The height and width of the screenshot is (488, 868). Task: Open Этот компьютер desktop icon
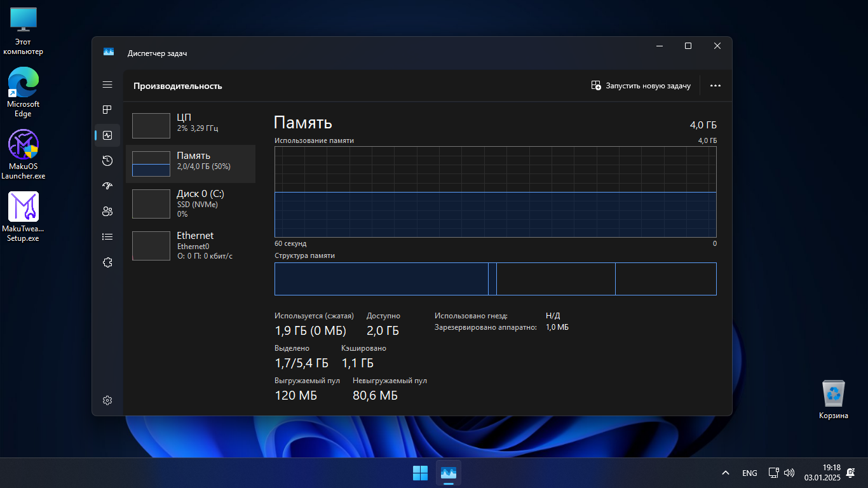[x=24, y=31]
